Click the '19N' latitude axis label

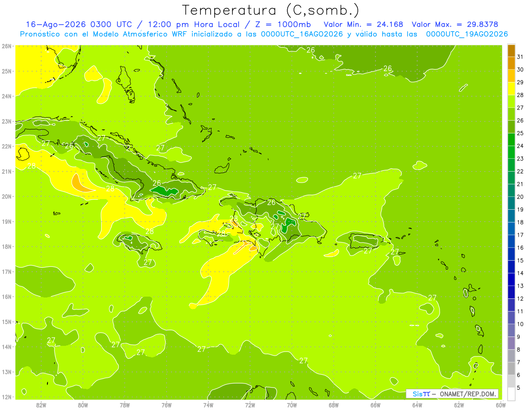point(7,221)
